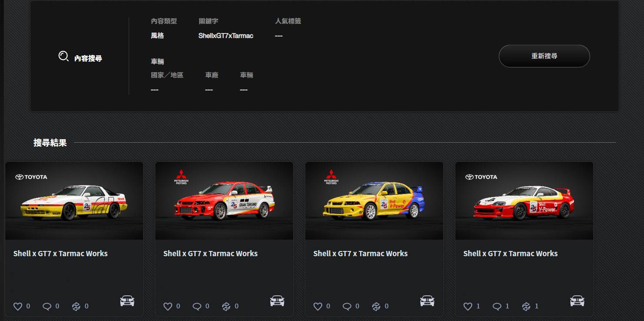The image size is (644, 321).
Task: Click the 關鍵字 label
Action: 208,21
